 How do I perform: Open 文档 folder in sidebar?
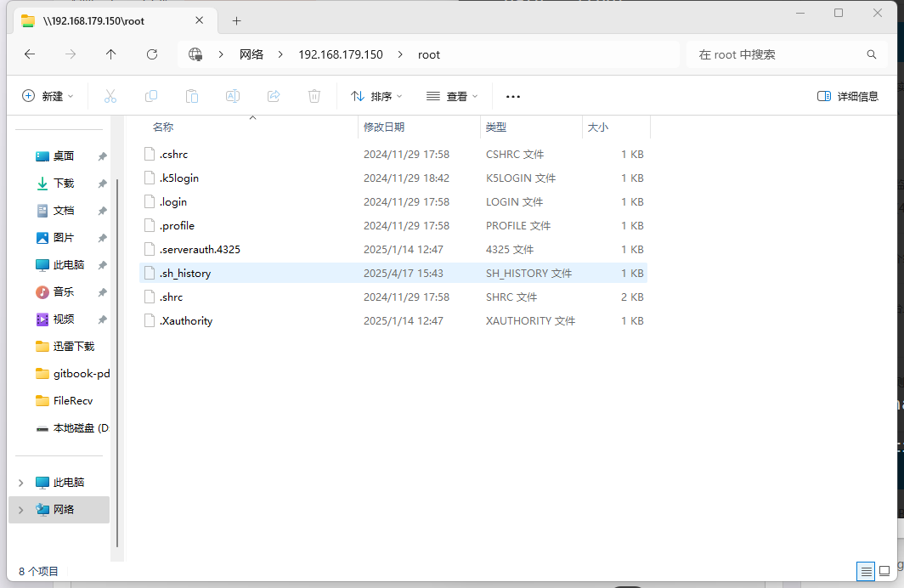click(63, 211)
